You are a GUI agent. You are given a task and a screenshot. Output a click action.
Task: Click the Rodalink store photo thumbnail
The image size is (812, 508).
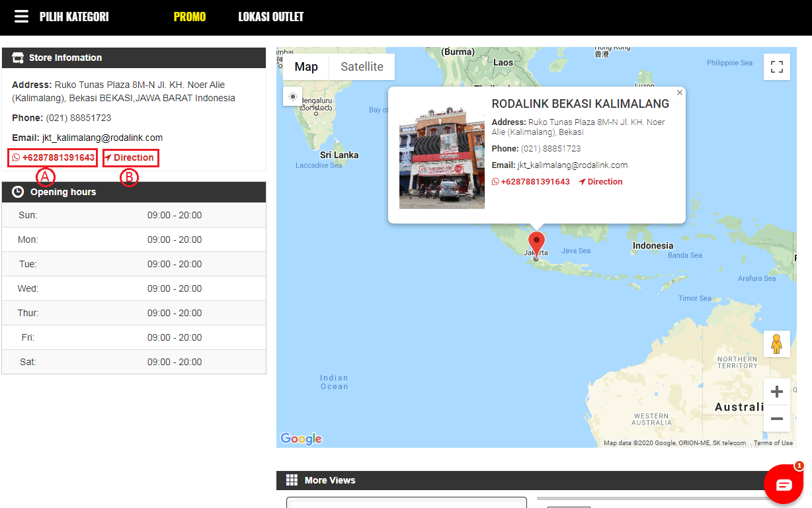(442, 157)
